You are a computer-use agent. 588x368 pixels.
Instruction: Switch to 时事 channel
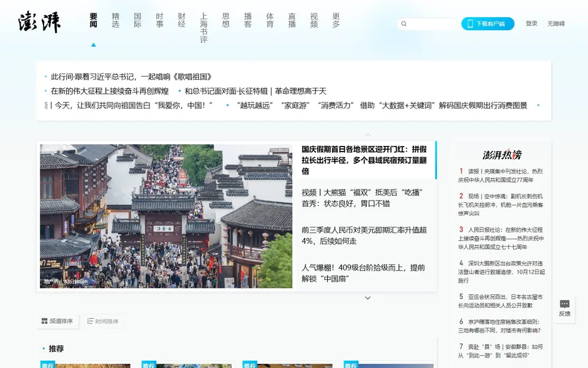point(160,20)
